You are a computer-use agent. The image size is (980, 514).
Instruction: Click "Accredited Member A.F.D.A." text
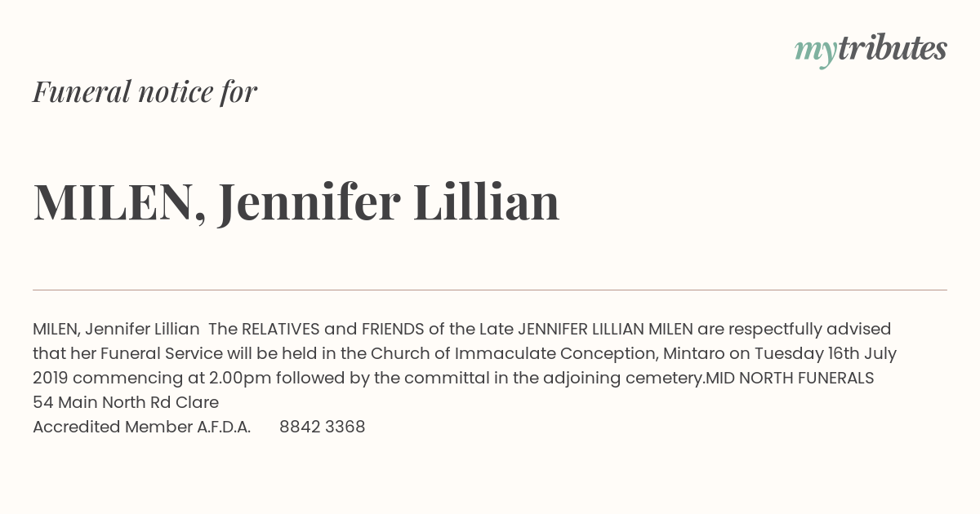142,427
